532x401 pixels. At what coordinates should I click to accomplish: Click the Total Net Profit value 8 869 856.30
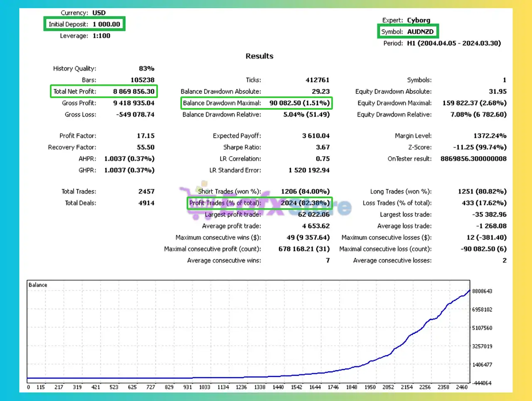133,91
